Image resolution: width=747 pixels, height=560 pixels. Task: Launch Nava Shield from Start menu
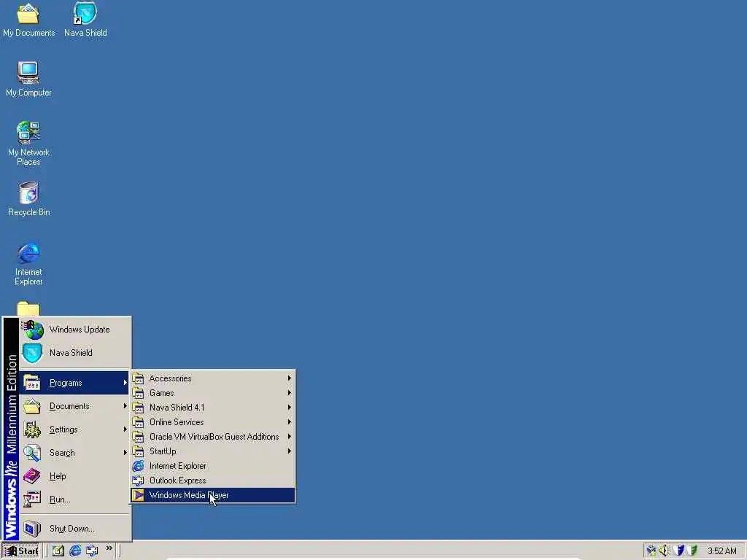(75, 353)
